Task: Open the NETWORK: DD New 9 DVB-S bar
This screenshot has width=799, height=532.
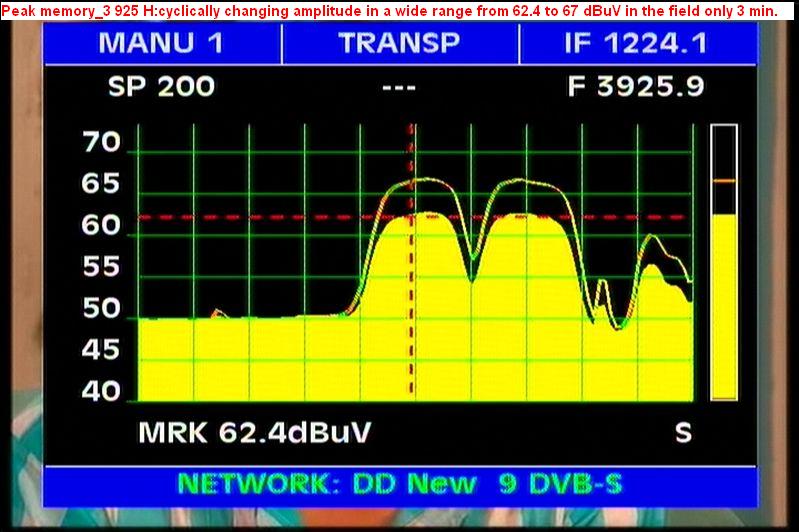Action: [x=399, y=484]
